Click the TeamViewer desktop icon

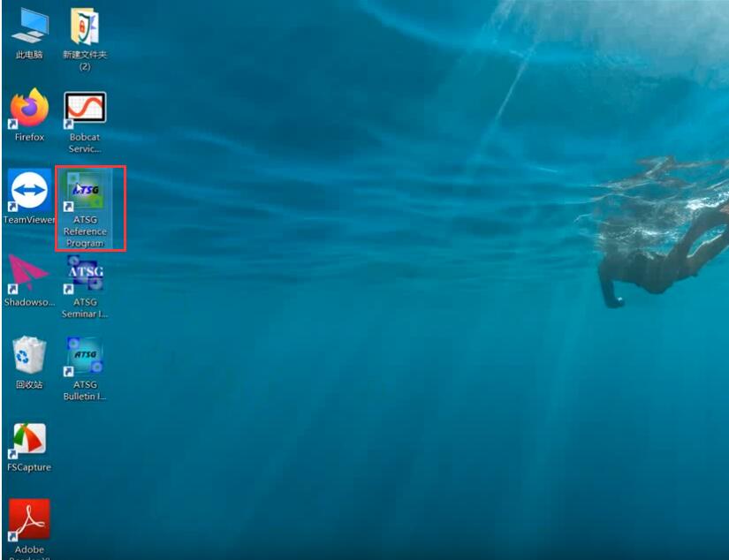(x=29, y=189)
